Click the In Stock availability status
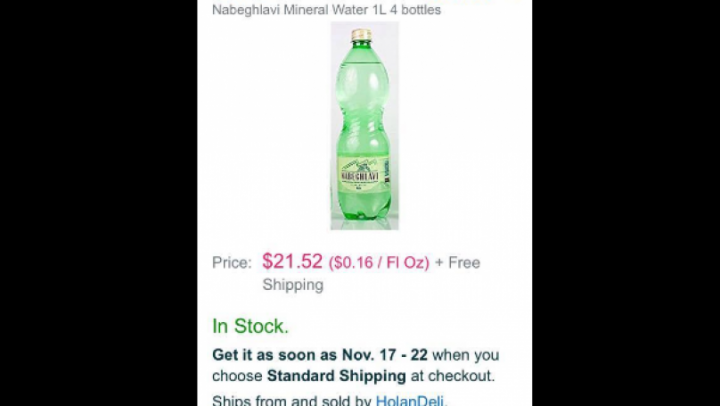Image resolution: width=720 pixels, height=406 pixels. click(x=250, y=326)
